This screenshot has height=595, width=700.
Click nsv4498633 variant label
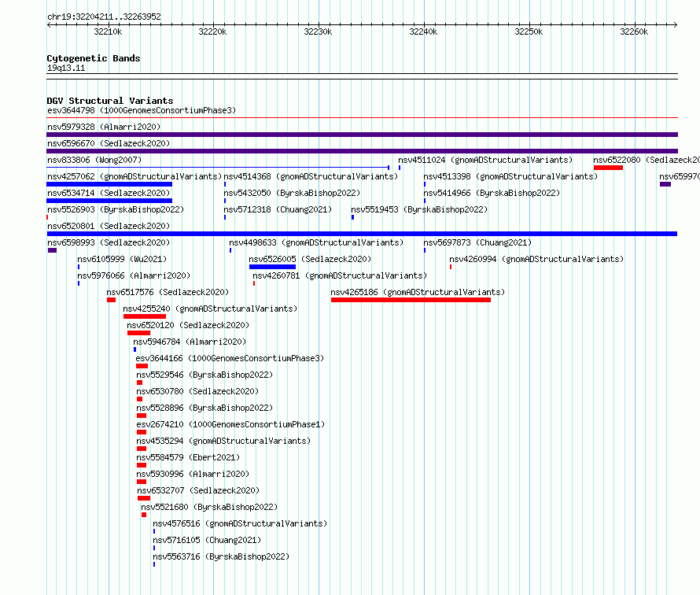316,242
